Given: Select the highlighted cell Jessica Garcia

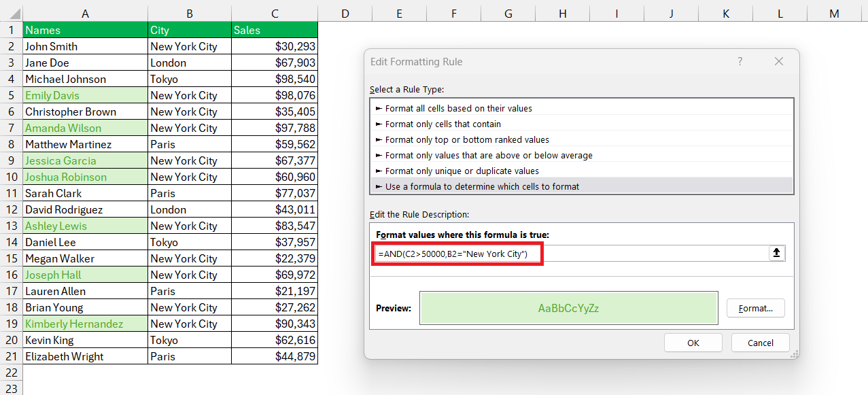Looking at the screenshot, I should [85, 160].
